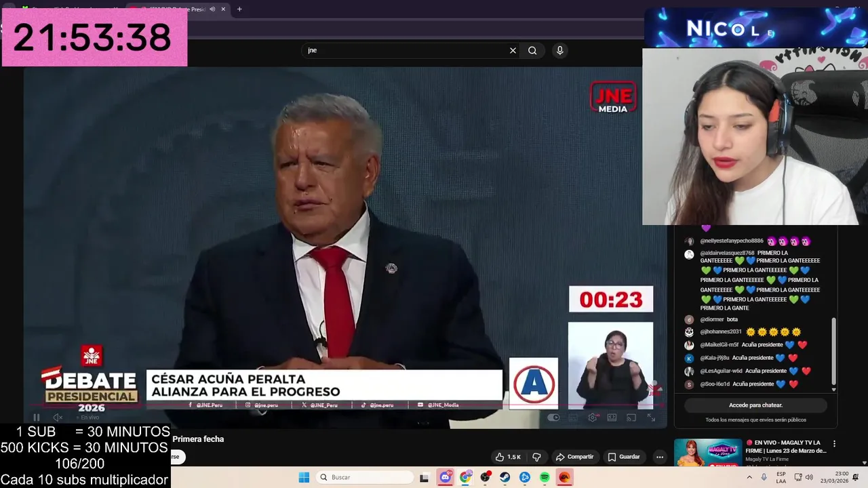Click the live chat scrollbar
The height and width of the screenshot is (488, 868).
(834, 352)
